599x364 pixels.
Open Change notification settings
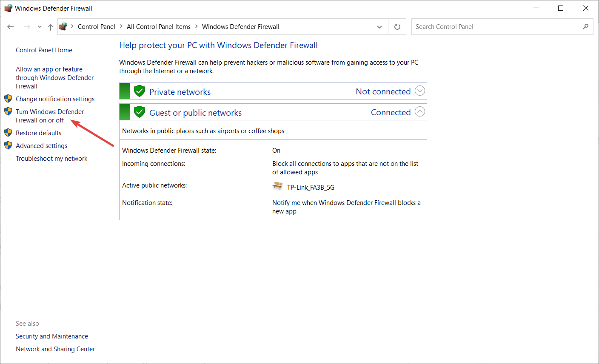coord(55,99)
